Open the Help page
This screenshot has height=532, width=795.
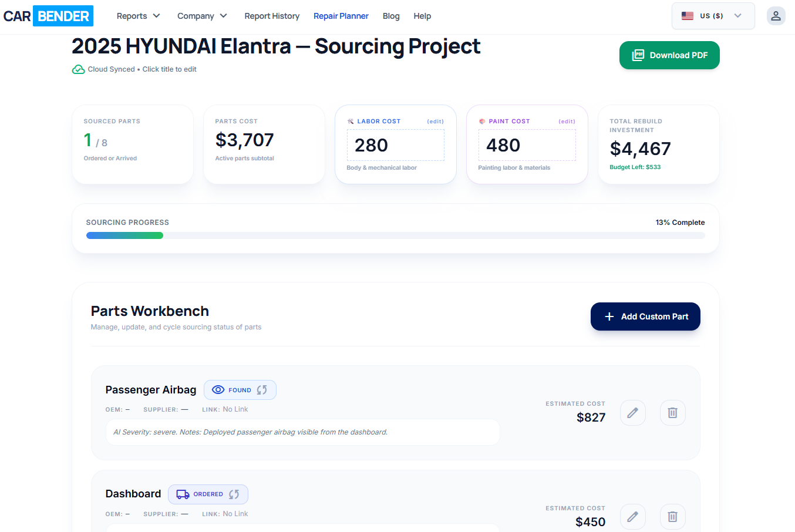click(x=422, y=16)
